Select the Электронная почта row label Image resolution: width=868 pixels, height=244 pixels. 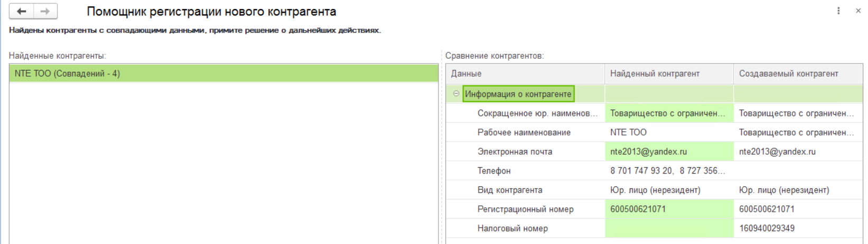pyautogui.click(x=515, y=151)
